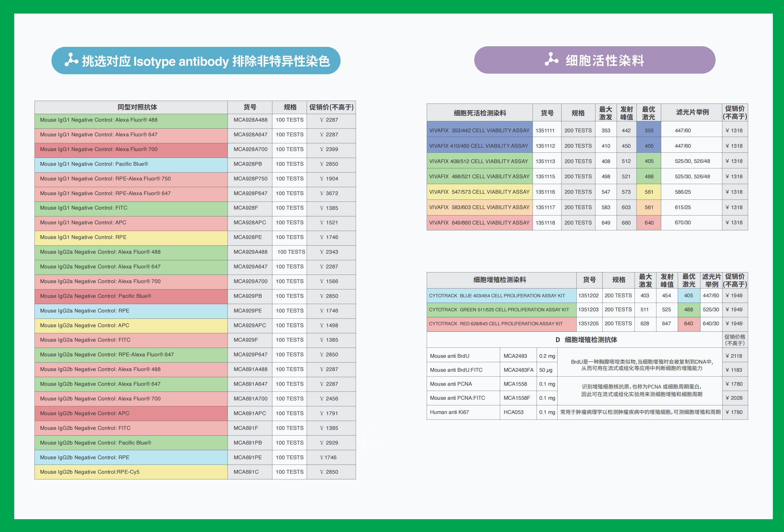Click Mouse anti BrdU:FITC entry
This screenshot has width=784, height=532.
[x=456, y=370]
